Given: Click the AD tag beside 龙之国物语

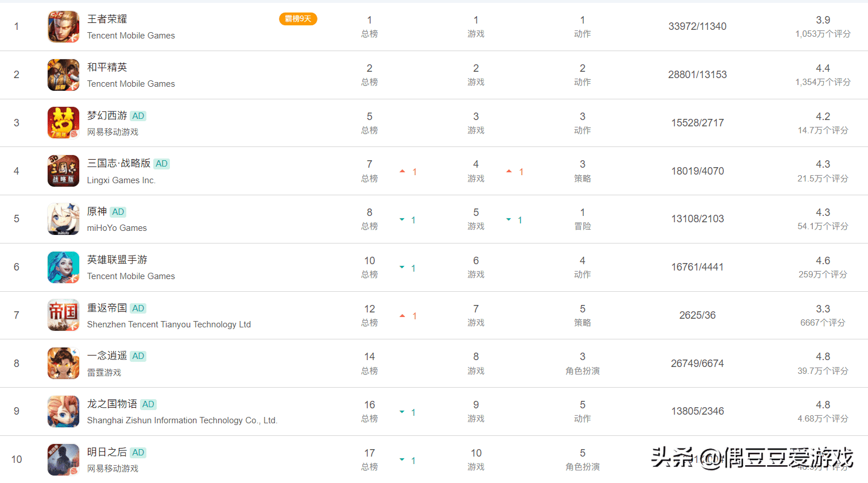Looking at the screenshot, I should 148,404.
